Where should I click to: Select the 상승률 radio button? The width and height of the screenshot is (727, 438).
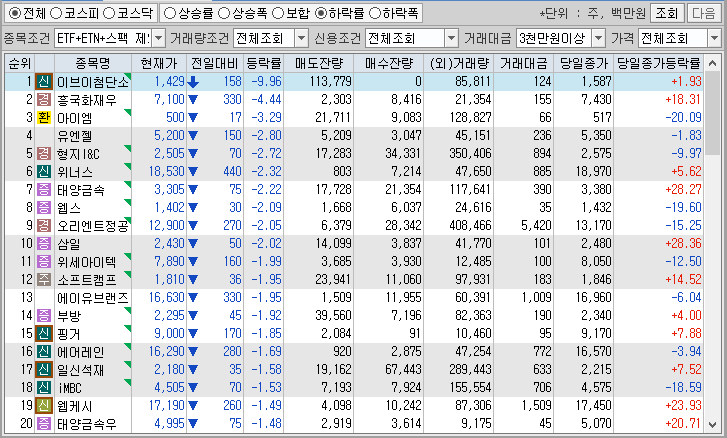click(170, 13)
